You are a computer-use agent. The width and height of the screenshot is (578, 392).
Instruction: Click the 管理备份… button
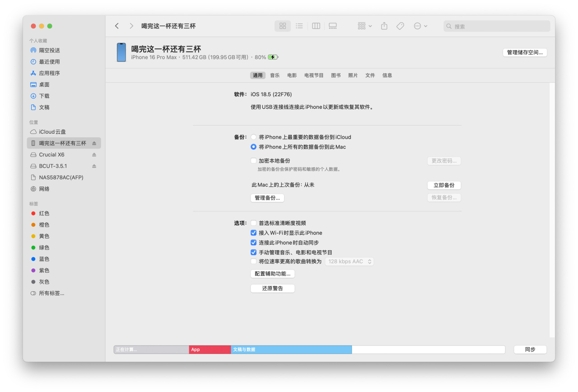click(267, 198)
